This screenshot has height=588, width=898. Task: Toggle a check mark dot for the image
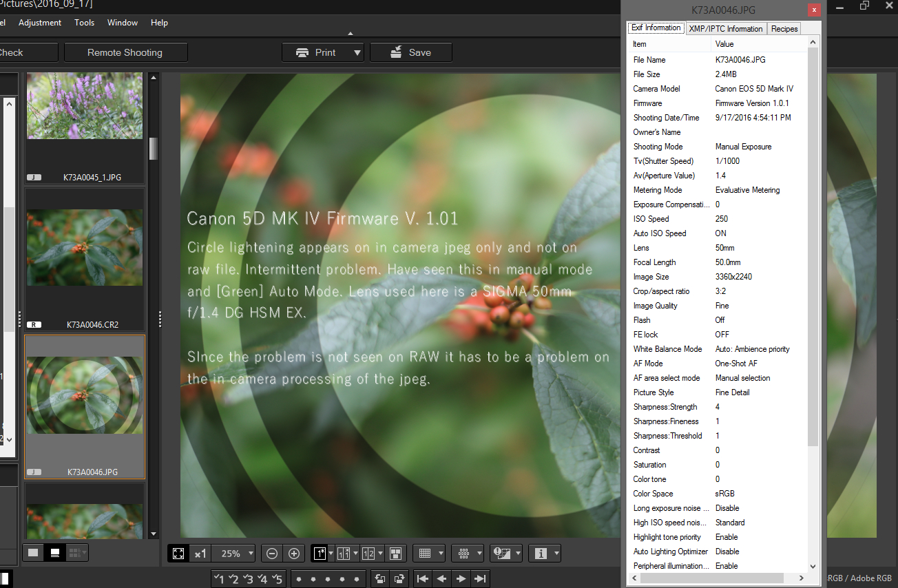tap(299, 579)
